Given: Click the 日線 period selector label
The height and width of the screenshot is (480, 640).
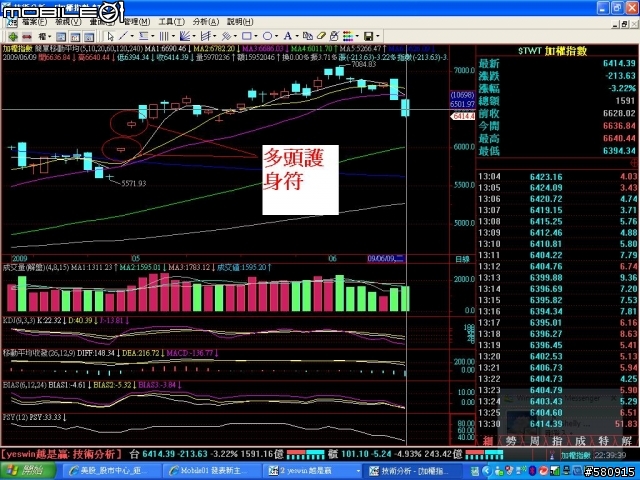Looking at the screenshot, I should point(462,259).
